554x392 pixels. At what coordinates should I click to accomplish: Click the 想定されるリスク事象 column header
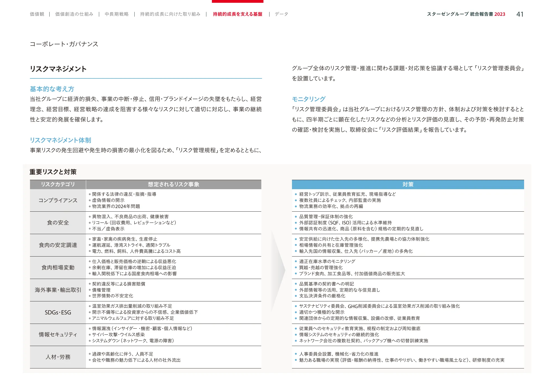point(174,185)
